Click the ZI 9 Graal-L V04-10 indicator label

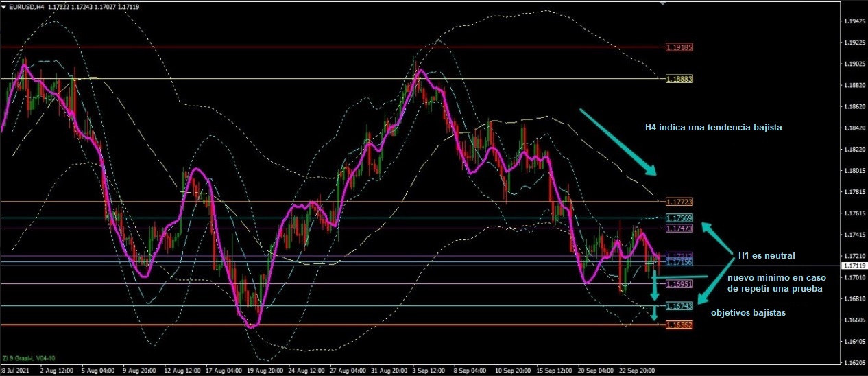29,358
